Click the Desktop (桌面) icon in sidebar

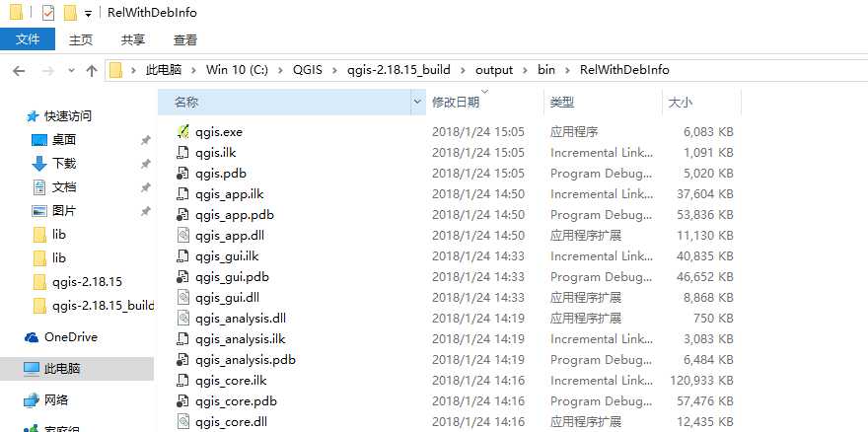point(39,140)
